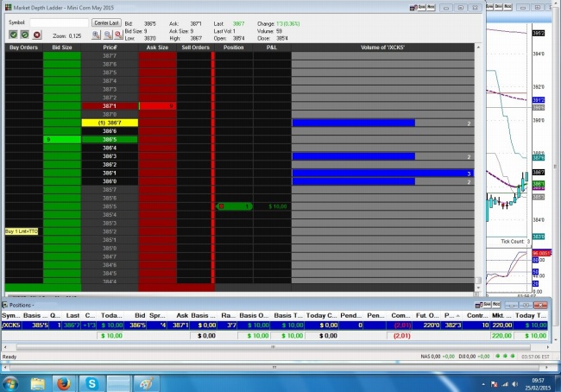Click the 386'1 price row

click(x=110, y=173)
